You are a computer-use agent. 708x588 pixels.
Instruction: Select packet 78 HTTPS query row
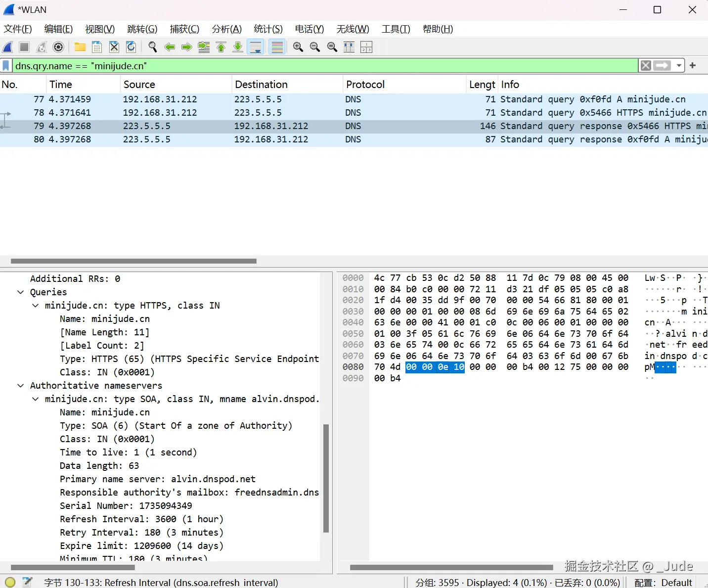(354, 113)
